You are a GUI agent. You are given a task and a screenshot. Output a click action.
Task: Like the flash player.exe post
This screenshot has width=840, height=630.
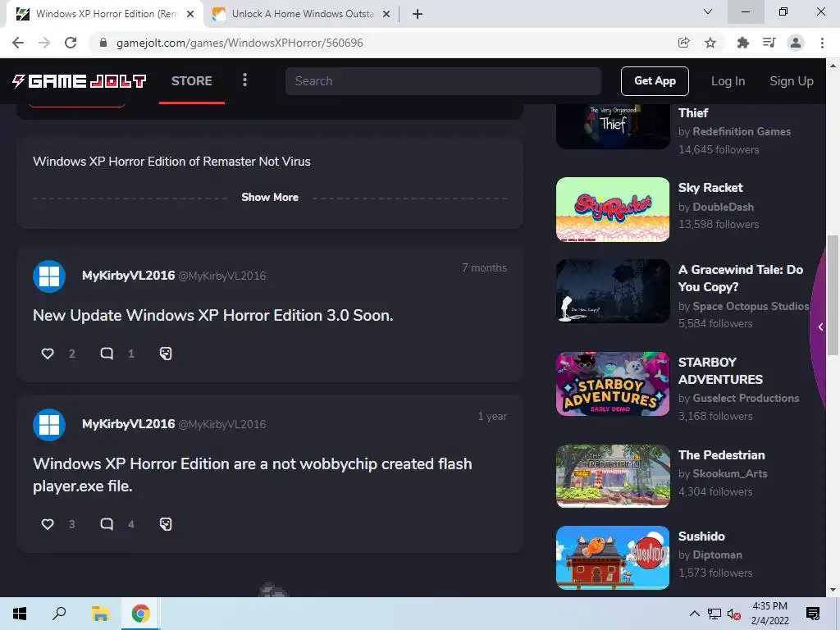point(48,524)
